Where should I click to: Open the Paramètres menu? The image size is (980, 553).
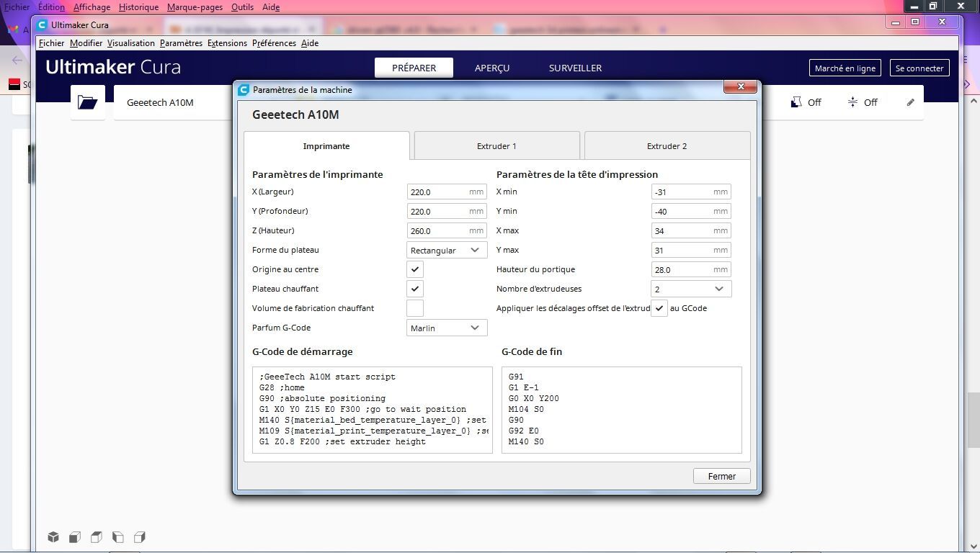(181, 43)
